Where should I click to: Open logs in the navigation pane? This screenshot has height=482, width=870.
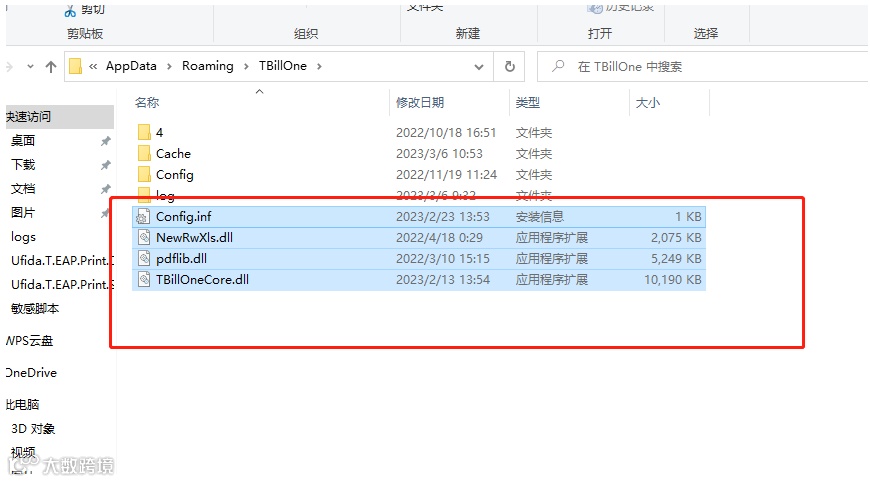[x=23, y=237]
